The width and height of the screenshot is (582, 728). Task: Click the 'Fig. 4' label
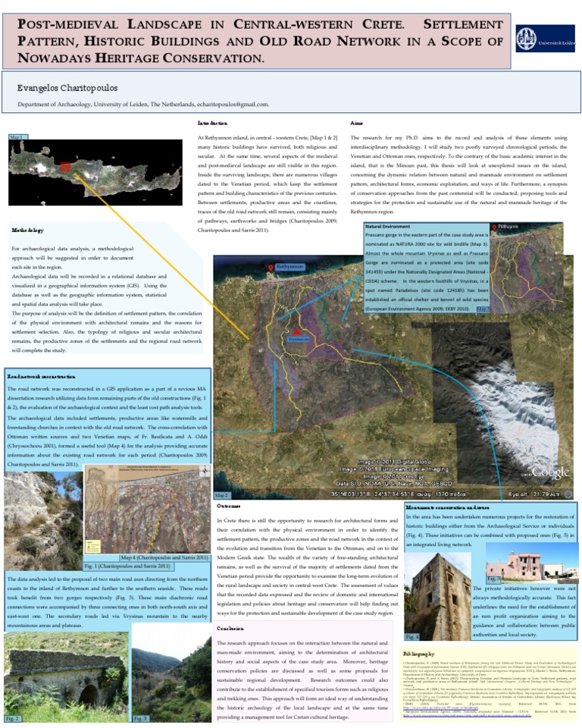click(x=412, y=636)
